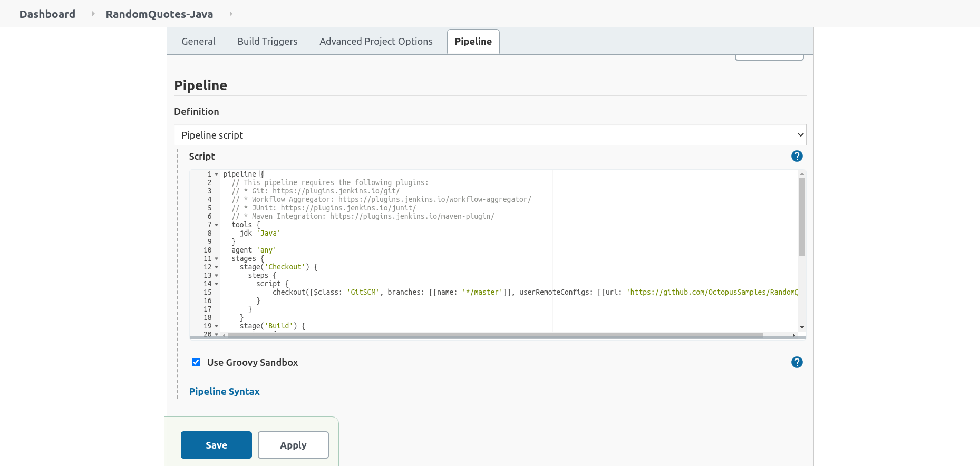Place cursor on the agent 'any' line
Screen dimensions: 980x466
pos(254,250)
